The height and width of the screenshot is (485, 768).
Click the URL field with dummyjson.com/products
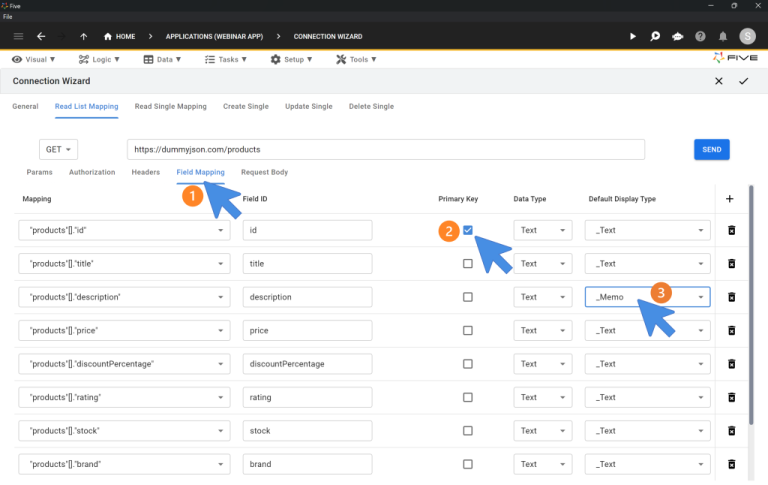point(386,149)
